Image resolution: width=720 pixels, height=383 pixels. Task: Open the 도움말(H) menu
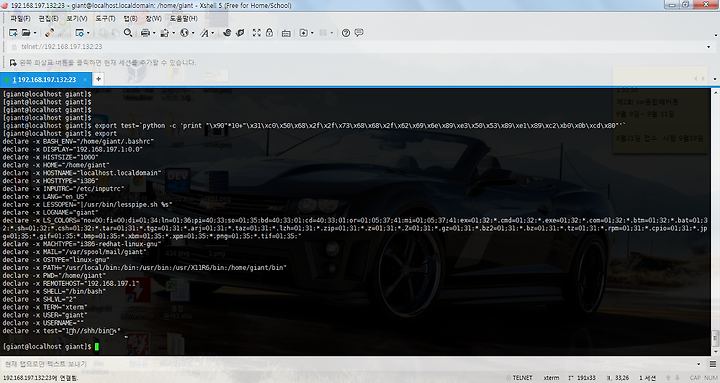[183, 19]
